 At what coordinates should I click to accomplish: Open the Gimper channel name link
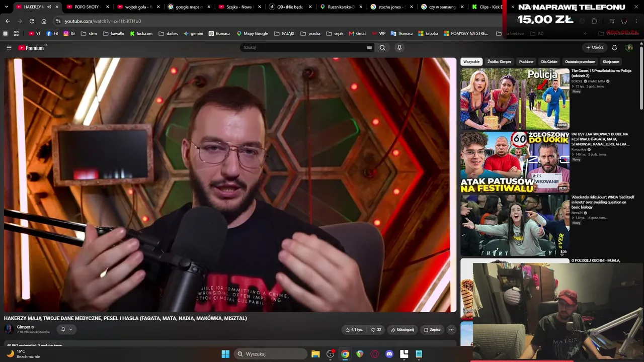click(24, 327)
